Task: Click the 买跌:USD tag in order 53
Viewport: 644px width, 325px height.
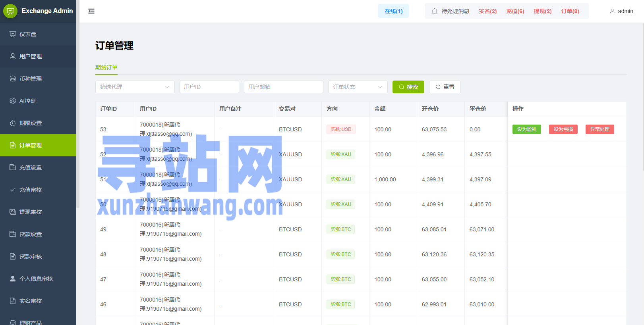Action: [x=341, y=129]
